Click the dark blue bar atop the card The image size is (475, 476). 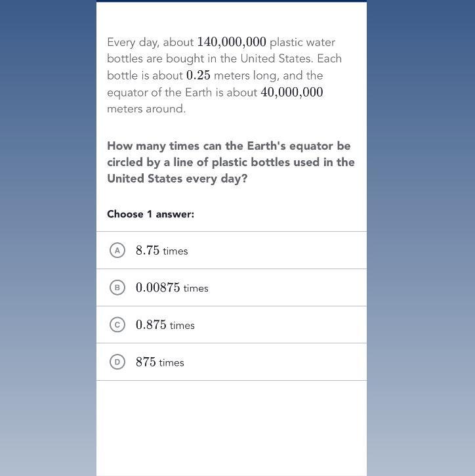click(232, 1)
